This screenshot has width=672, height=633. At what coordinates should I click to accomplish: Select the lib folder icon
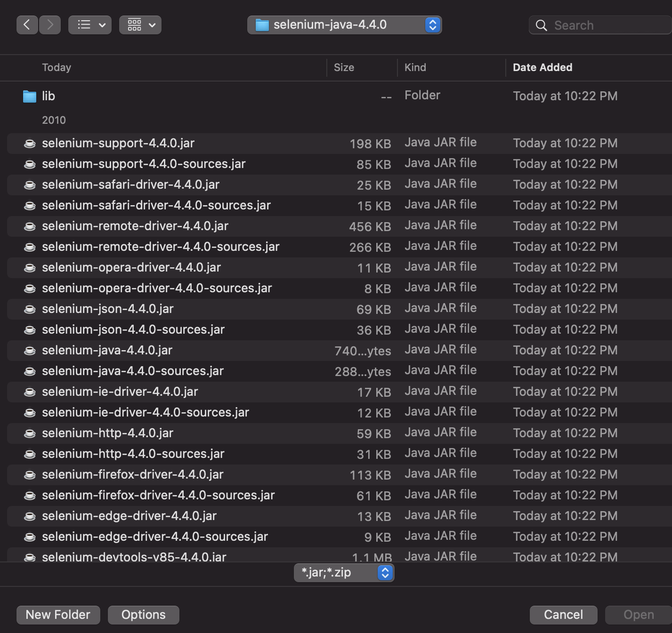coord(30,96)
